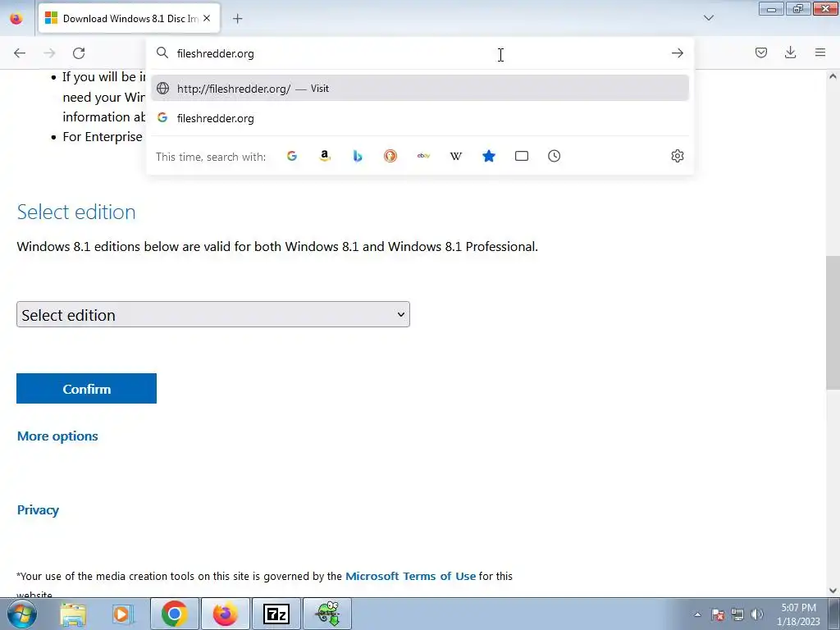Open the volume speaker icon
Screen dimensions: 840x630
coord(757,614)
